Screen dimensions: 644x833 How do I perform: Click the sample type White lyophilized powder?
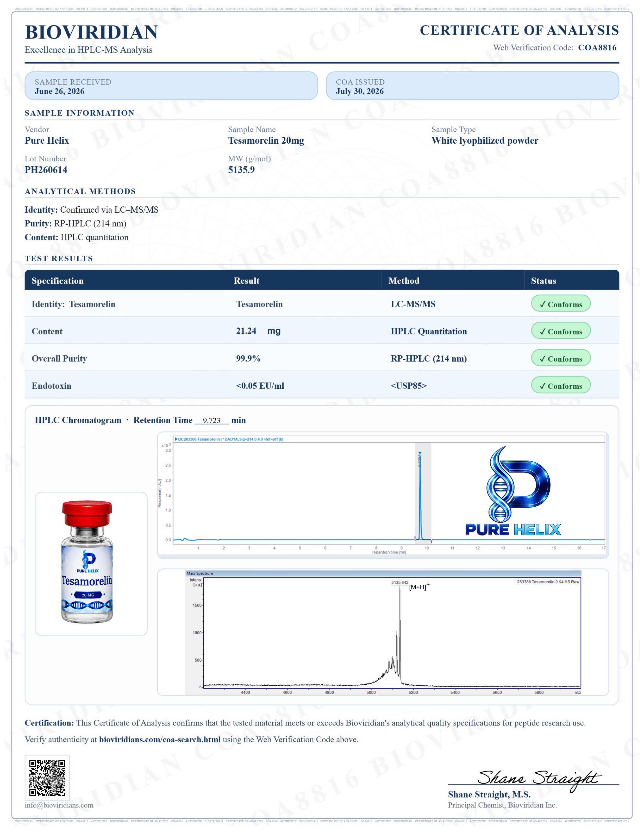click(x=485, y=141)
